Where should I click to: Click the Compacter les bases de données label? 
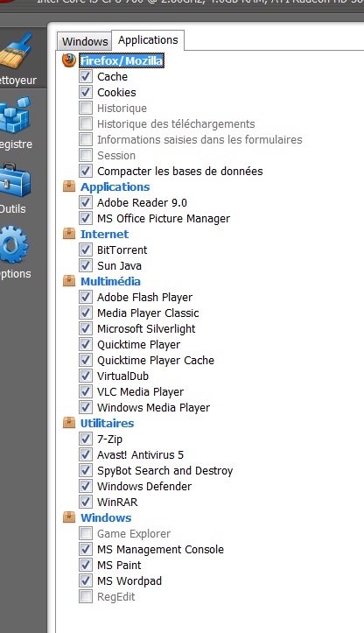(180, 172)
